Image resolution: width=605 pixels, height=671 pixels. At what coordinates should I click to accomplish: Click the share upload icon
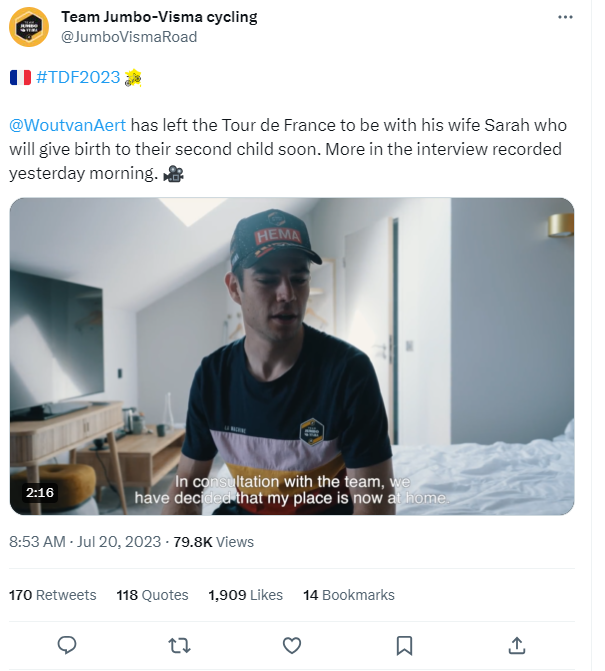point(516,644)
